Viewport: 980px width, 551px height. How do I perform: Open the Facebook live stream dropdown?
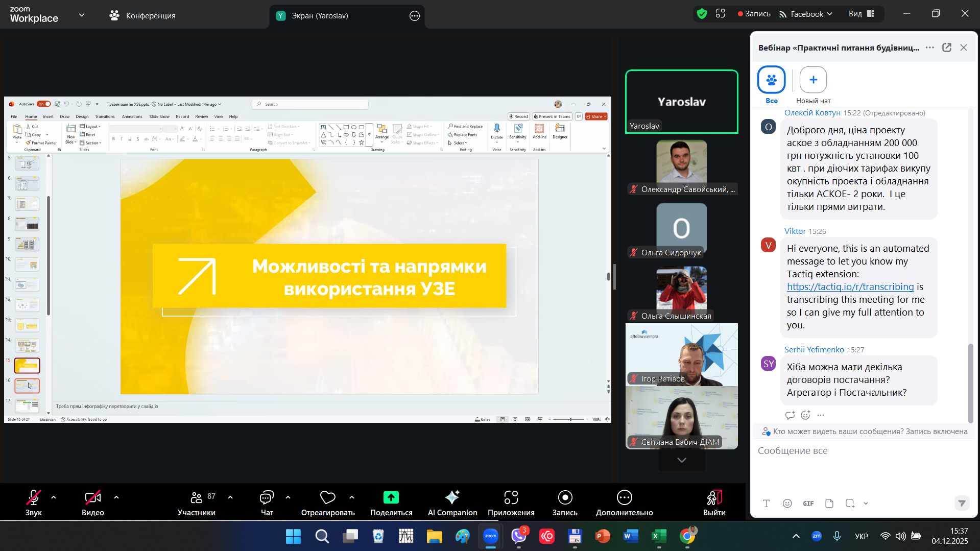(x=806, y=14)
